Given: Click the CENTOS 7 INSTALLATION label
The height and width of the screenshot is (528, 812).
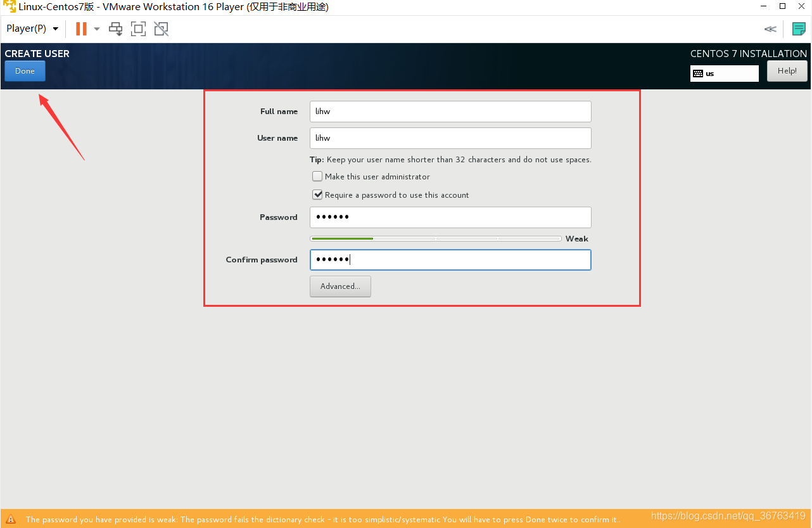Looking at the screenshot, I should (x=749, y=54).
